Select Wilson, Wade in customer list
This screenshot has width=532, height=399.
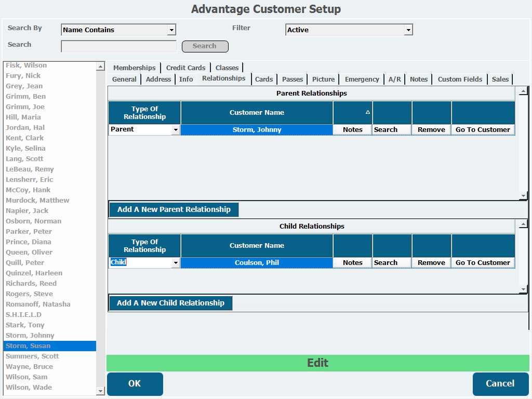[x=50, y=387]
